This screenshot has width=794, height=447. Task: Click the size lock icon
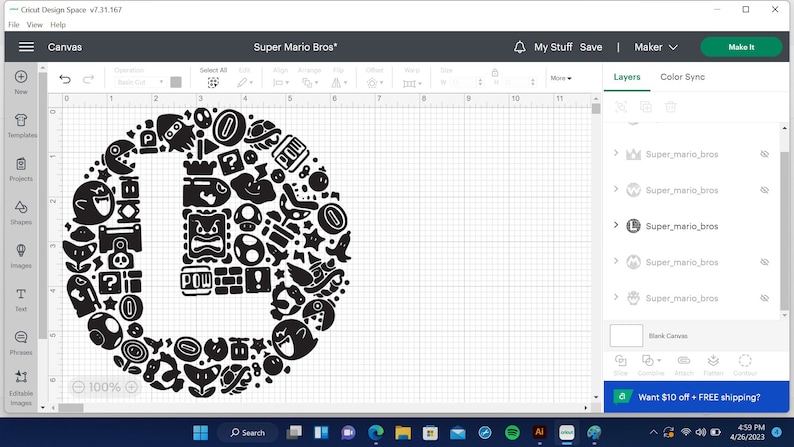pyautogui.click(x=495, y=72)
